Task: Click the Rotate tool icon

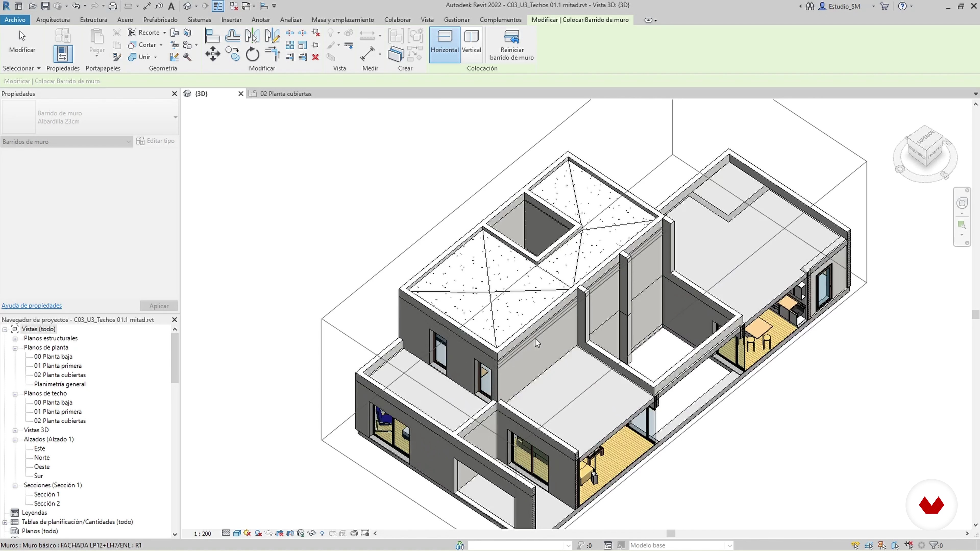Action: (252, 54)
